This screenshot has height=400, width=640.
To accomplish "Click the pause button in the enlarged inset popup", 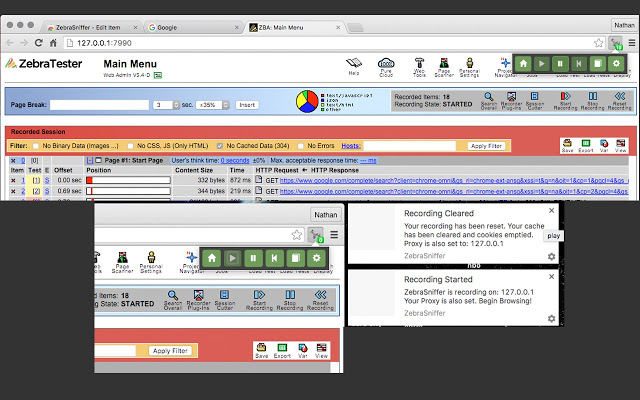I will tap(253, 258).
